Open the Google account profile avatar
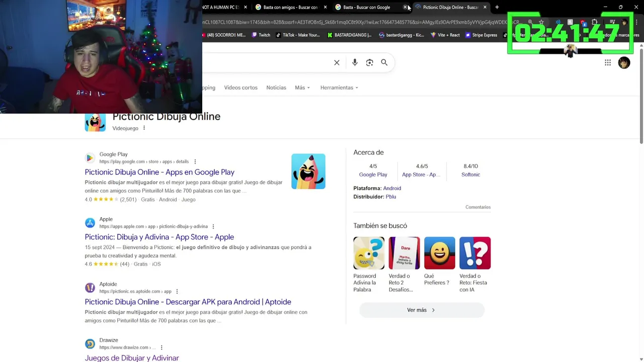 [x=624, y=62]
